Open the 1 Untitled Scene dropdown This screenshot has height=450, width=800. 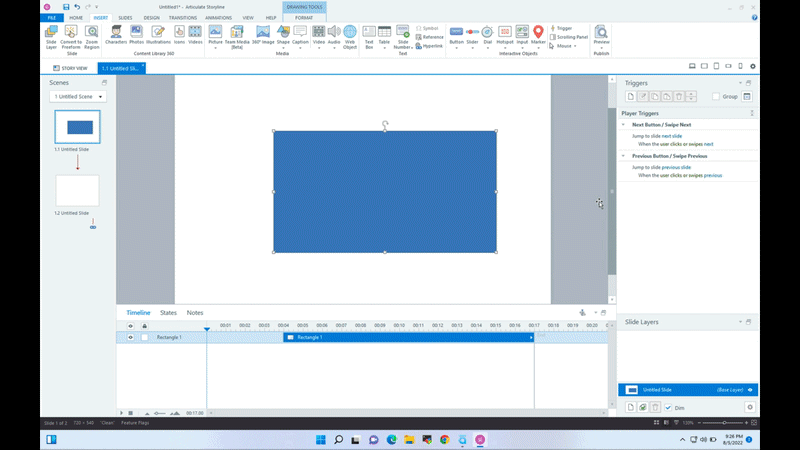pyautogui.click(x=78, y=97)
